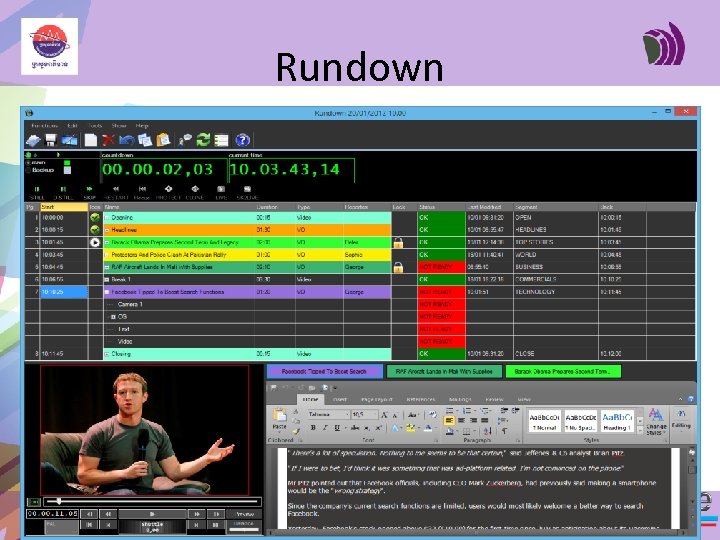Click the list view icon beside Refresh

point(221,140)
